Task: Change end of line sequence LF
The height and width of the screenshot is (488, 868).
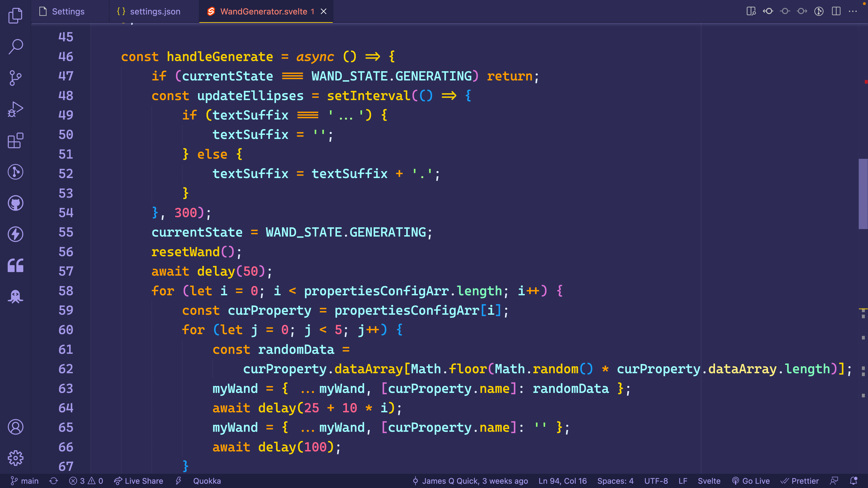Action: 683,481
